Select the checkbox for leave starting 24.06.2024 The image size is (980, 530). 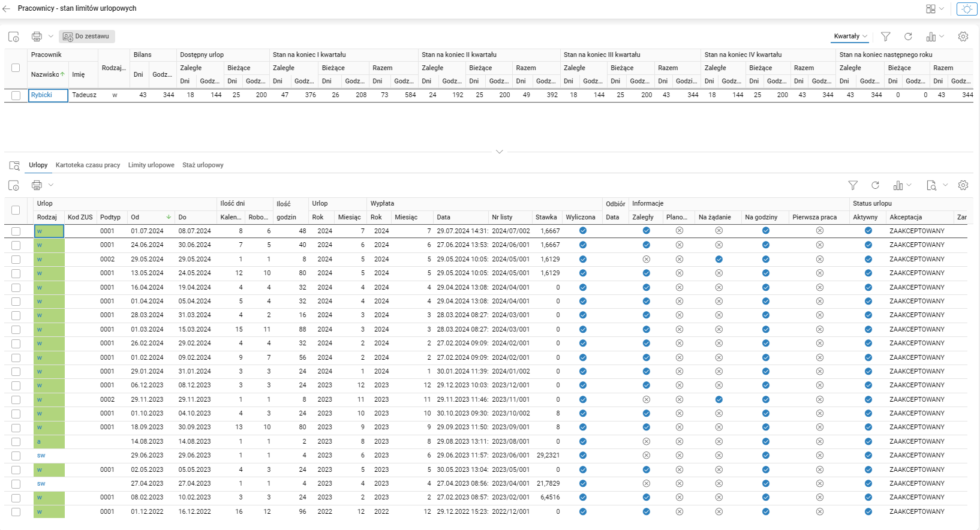click(x=16, y=245)
